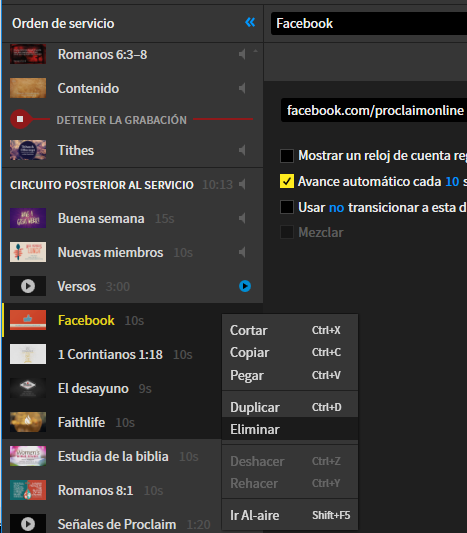The height and width of the screenshot is (533, 467).
Task: Choose Cortar from the context menu
Action: [290, 330]
